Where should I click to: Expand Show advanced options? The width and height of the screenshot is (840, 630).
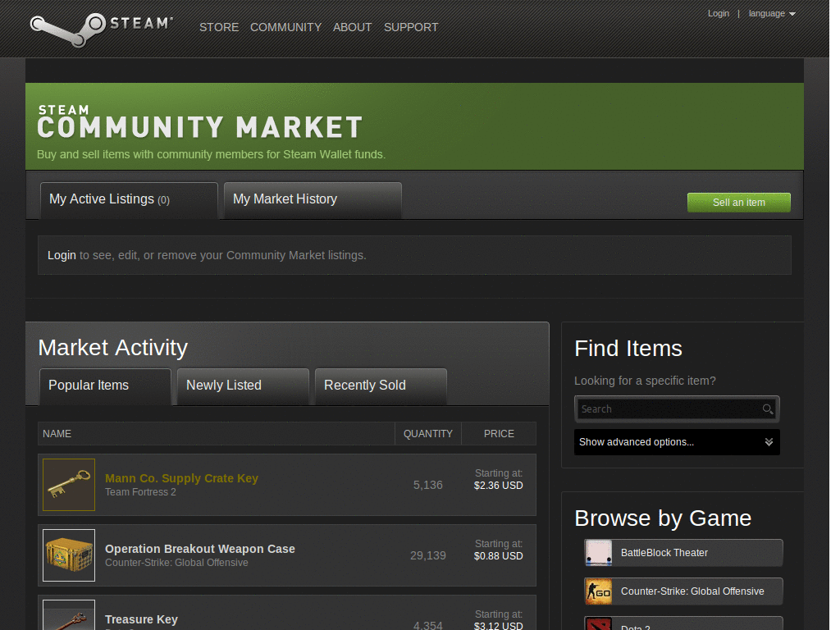point(637,441)
